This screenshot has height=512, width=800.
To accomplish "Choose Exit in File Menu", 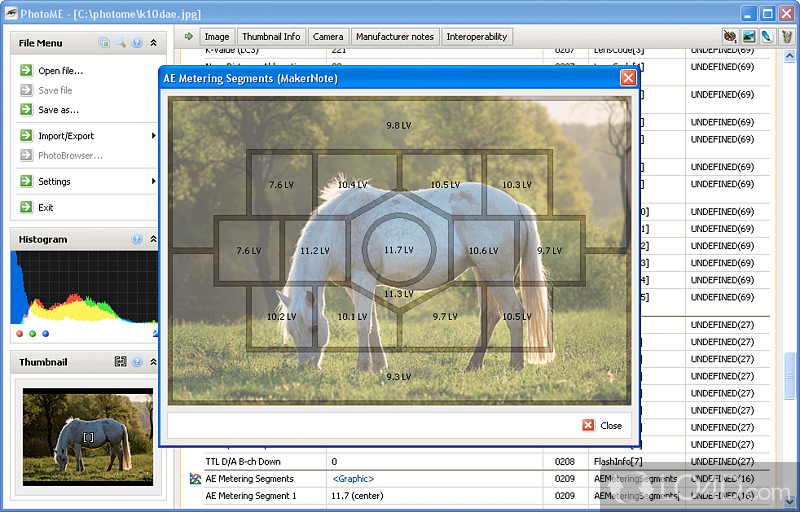I will (45, 208).
